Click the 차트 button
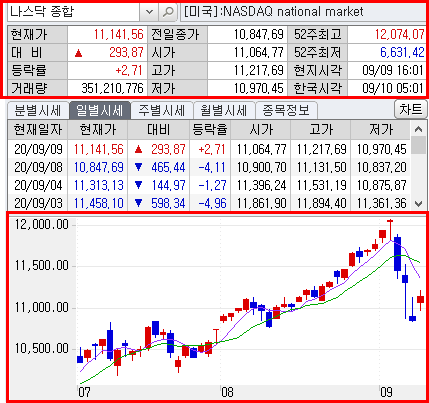This screenshot has width=429, height=403. [410, 109]
